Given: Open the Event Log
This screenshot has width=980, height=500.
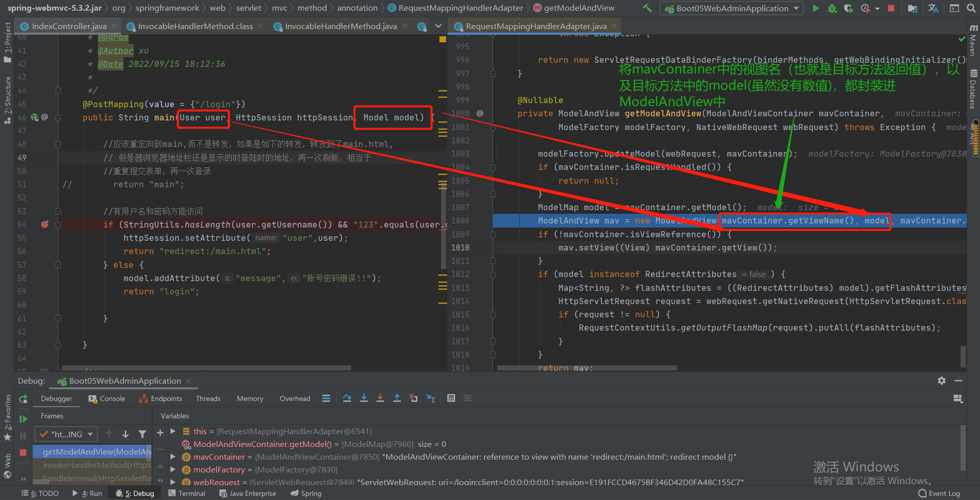Looking at the screenshot, I should click(x=939, y=493).
